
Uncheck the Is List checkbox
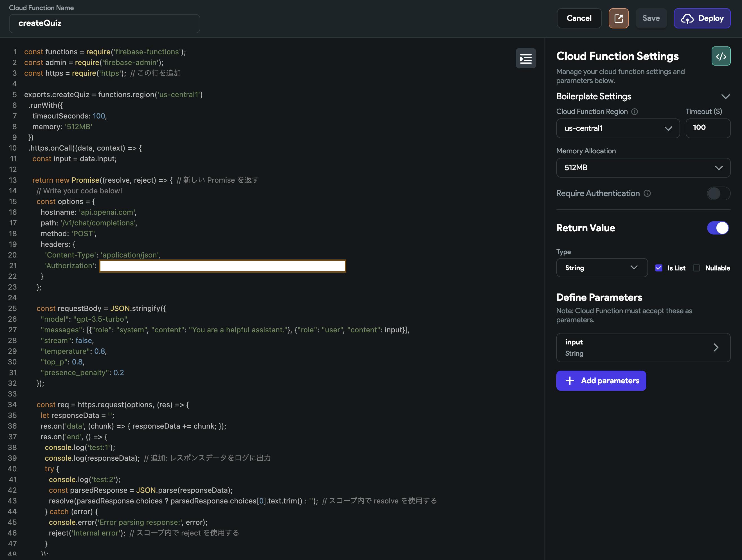658,268
